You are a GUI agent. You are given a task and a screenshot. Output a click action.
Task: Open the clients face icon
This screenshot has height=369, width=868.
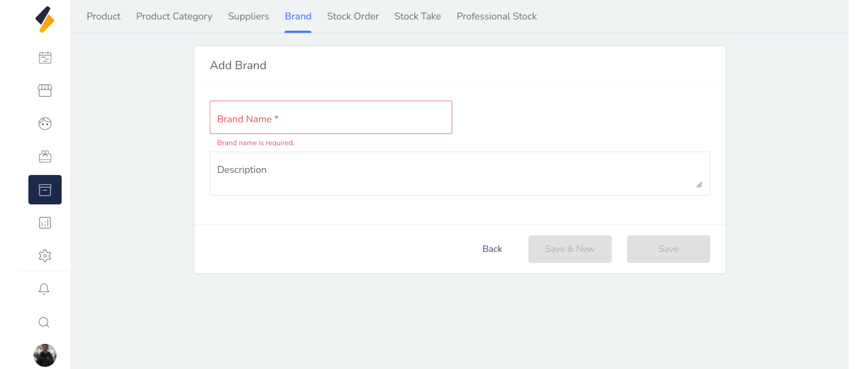pos(45,123)
